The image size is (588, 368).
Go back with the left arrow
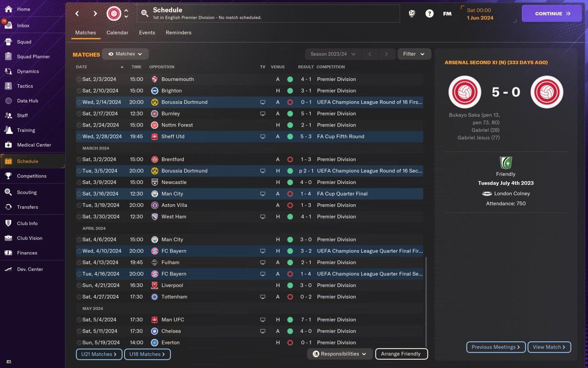click(77, 14)
